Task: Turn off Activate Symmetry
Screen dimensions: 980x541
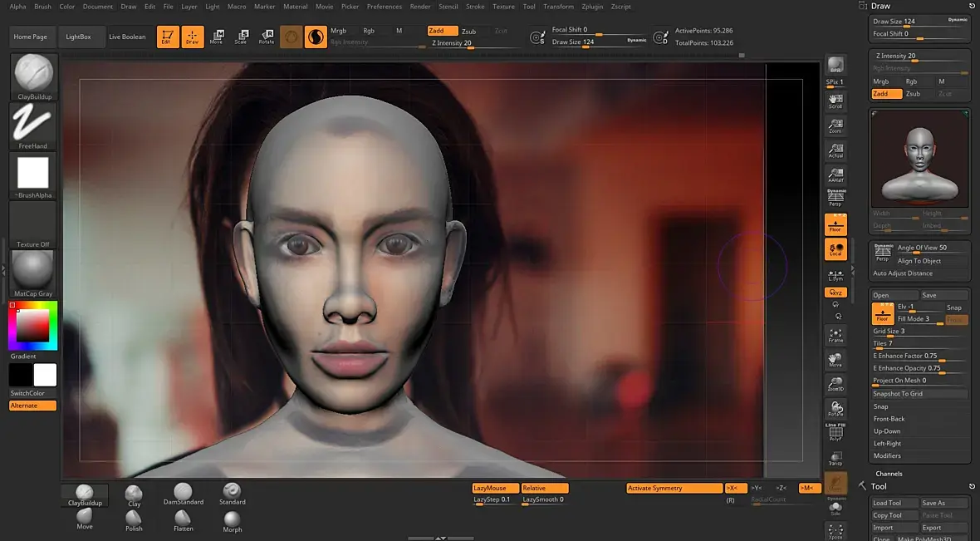Action: (674, 488)
